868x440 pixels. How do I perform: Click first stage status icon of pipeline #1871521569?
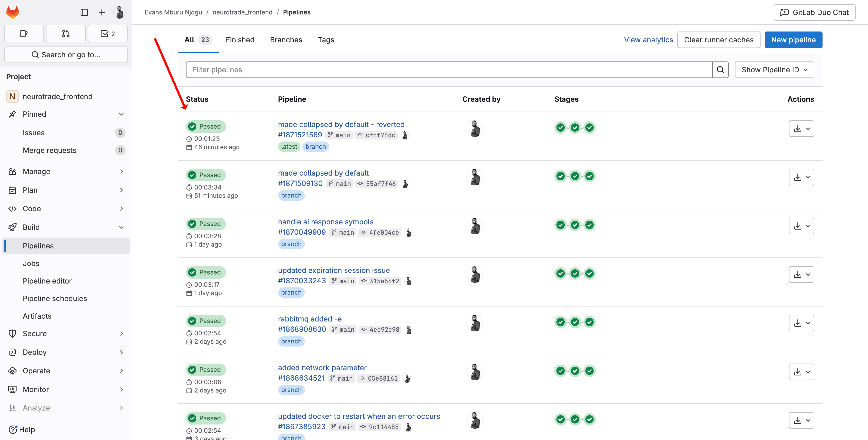(x=560, y=128)
